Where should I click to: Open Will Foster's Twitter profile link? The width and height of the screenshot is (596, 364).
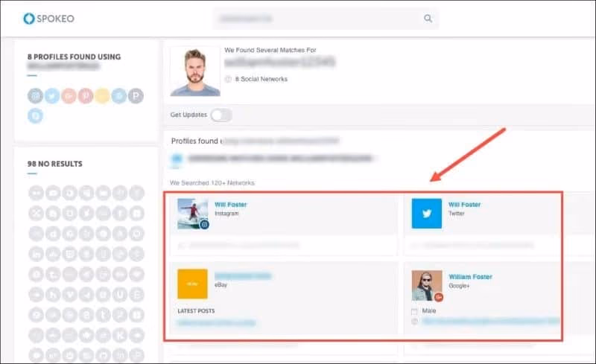pyautogui.click(x=464, y=205)
